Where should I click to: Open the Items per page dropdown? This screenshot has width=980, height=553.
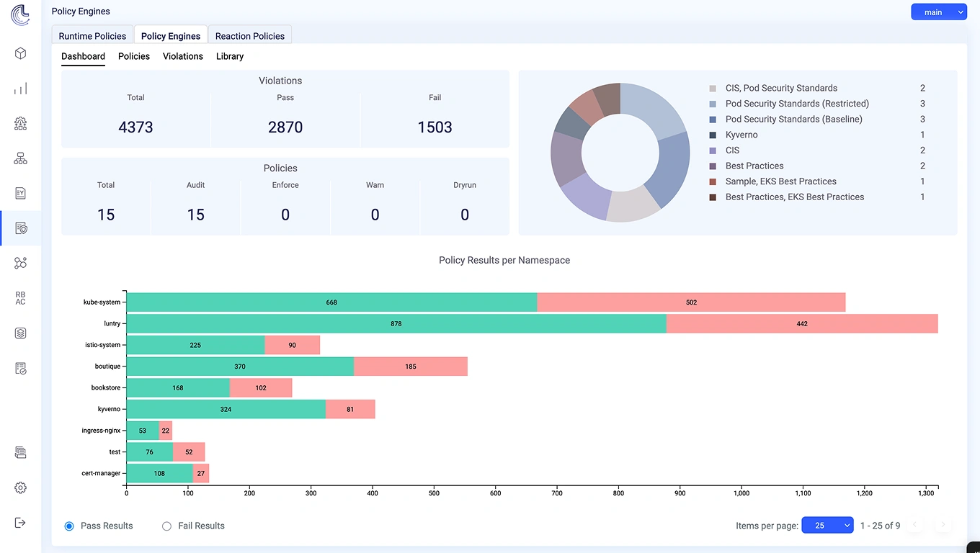[827, 526]
